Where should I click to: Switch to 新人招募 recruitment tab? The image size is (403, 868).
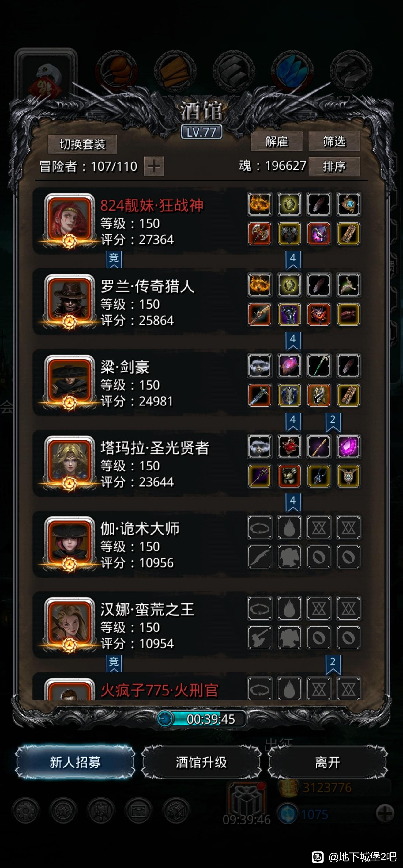[x=75, y=762]
